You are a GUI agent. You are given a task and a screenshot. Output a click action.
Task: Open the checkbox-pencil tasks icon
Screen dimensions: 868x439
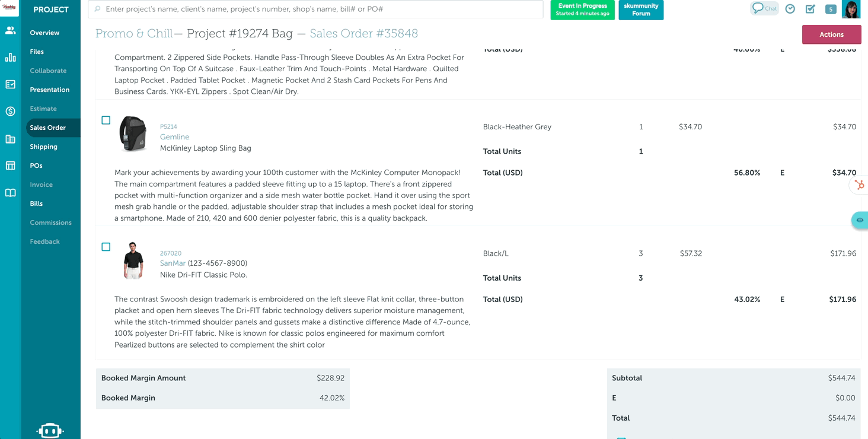coord(810,9)
